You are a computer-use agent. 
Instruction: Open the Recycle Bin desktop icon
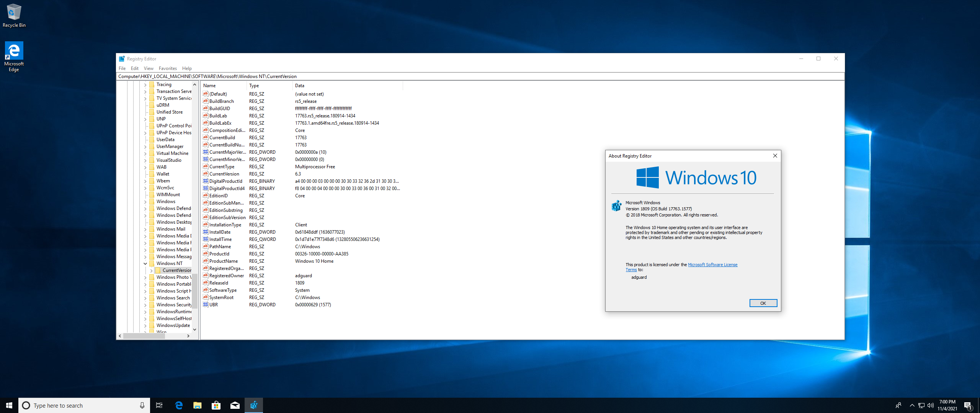(x=14, y=15)
